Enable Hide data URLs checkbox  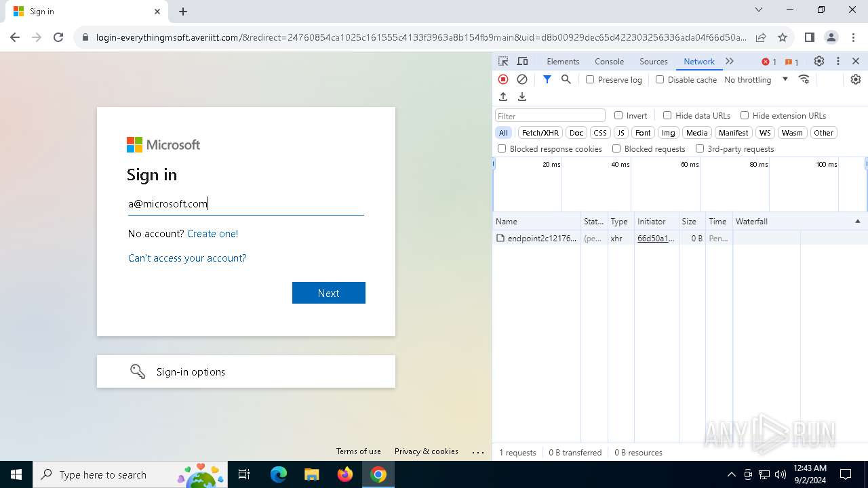pos(667,115)
